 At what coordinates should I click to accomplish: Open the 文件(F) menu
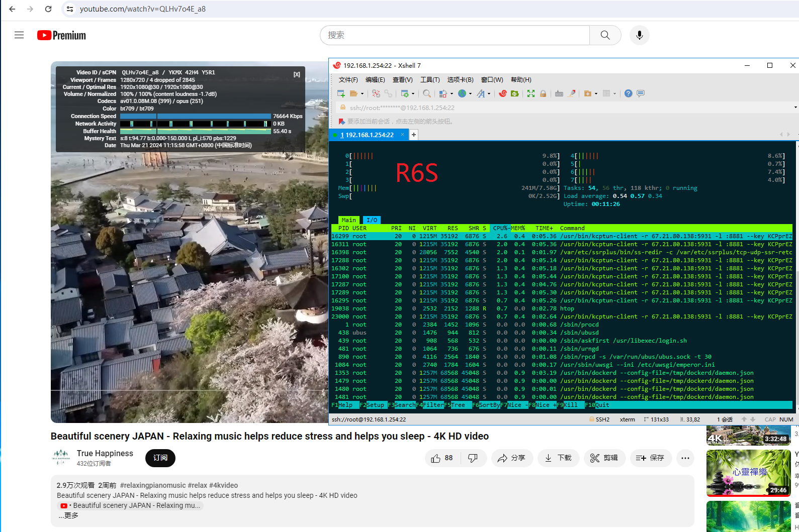click(348, 80)
